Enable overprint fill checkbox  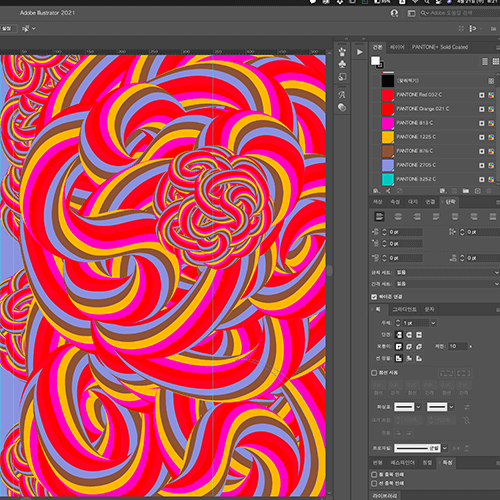(x=374, y=474)
